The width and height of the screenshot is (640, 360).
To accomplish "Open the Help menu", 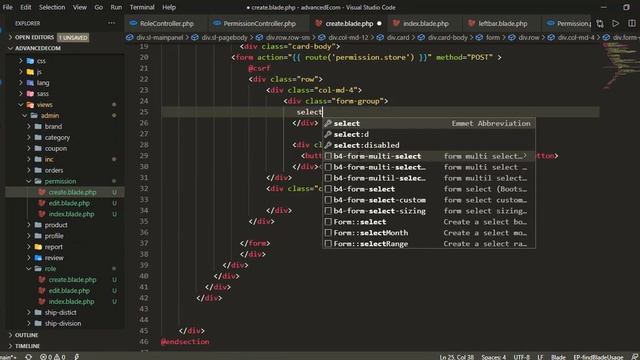I will click(169, 7).
